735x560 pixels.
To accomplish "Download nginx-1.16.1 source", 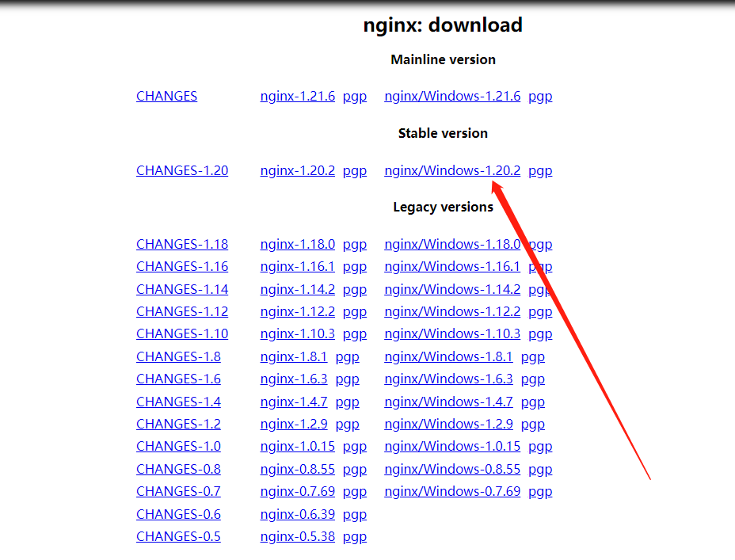I will 298,266.
